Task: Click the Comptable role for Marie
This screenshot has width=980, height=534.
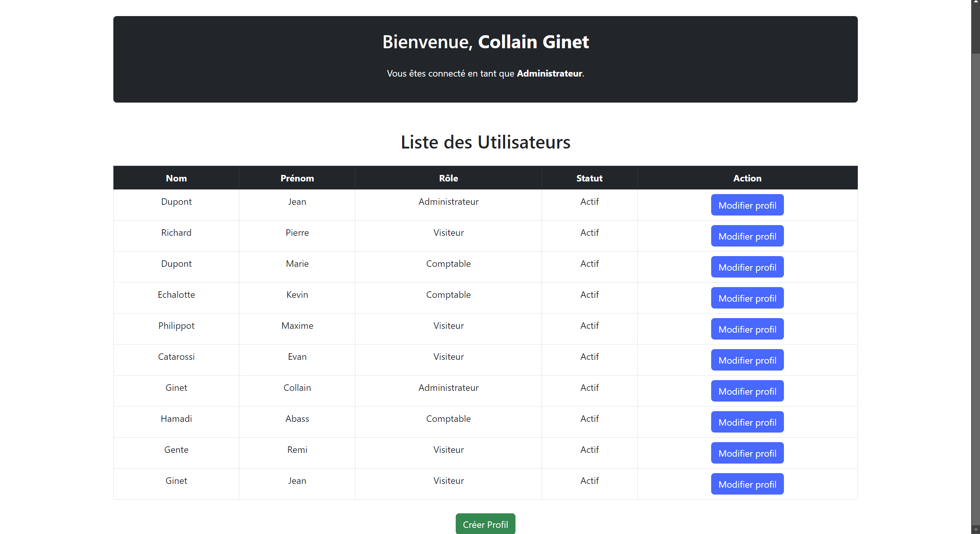Action: 448,264
